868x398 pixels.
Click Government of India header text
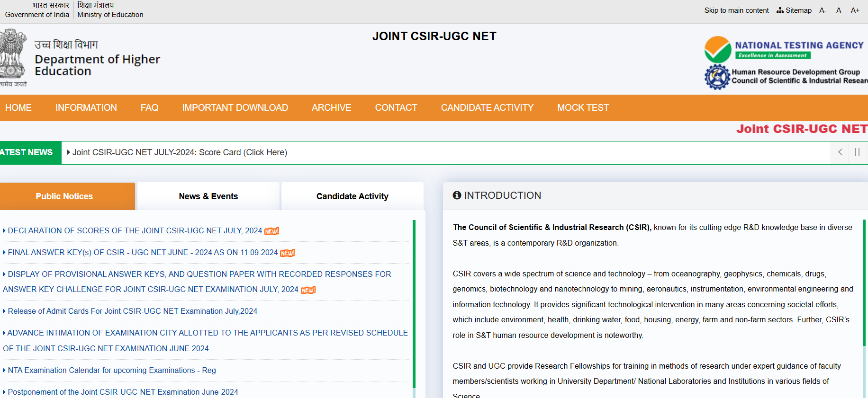pyautogui.click(x=37, y=15)
